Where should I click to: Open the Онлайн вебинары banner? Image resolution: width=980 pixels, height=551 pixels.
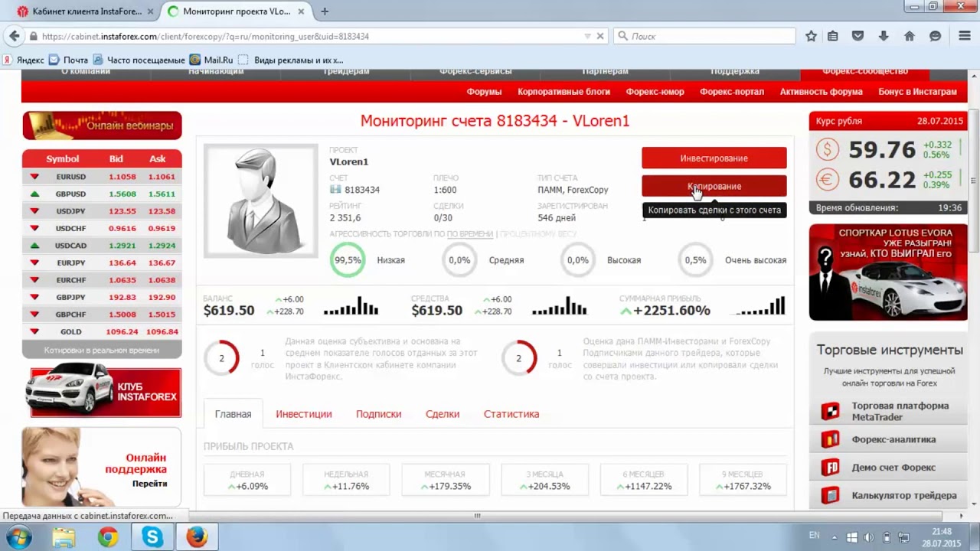pos(102,126)
